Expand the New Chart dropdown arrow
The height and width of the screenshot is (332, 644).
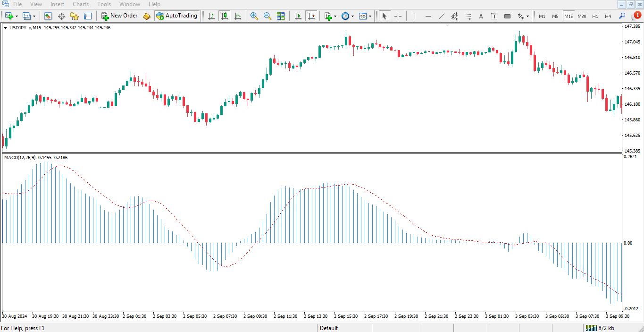click(x=17, y=16)
